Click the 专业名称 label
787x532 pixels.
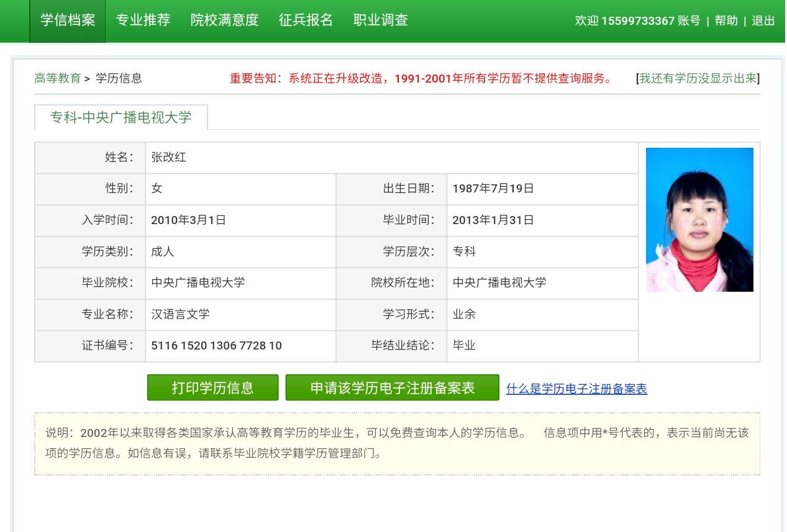(107, 314)
